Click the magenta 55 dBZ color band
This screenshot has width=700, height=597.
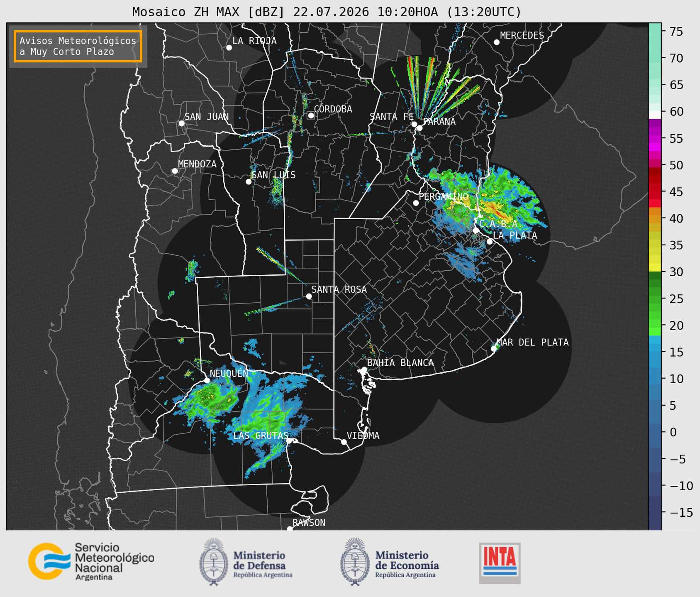click(655, 139)
